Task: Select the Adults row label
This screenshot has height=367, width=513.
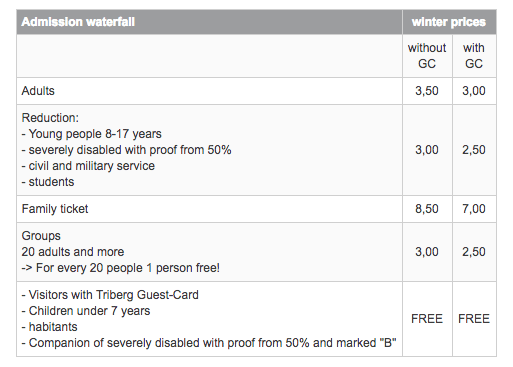Action: pos(38,91)
